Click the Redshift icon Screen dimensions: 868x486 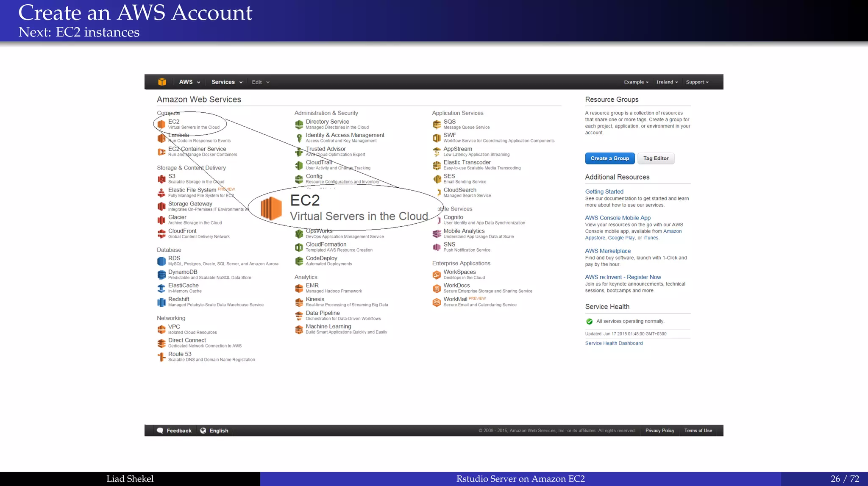[161, 302]
